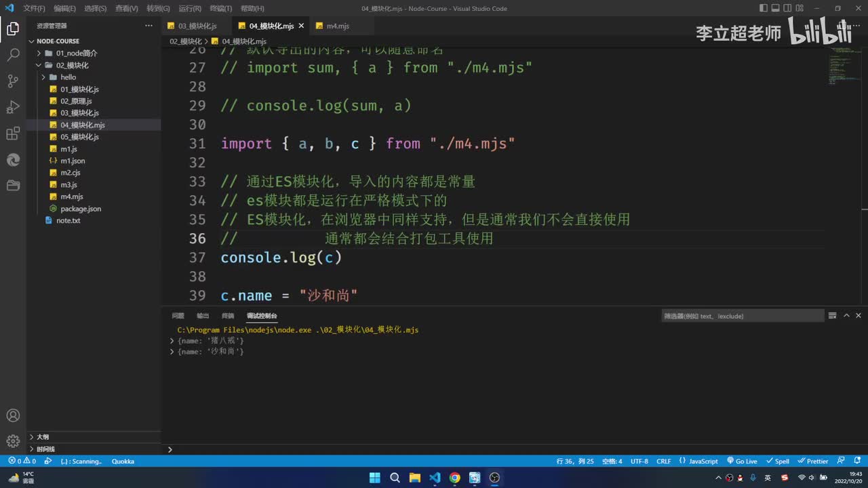The width and height of the screenshot is (868, 488).
Task: Open the Explorer view in the activity bar
Action: tap(13, 29)
